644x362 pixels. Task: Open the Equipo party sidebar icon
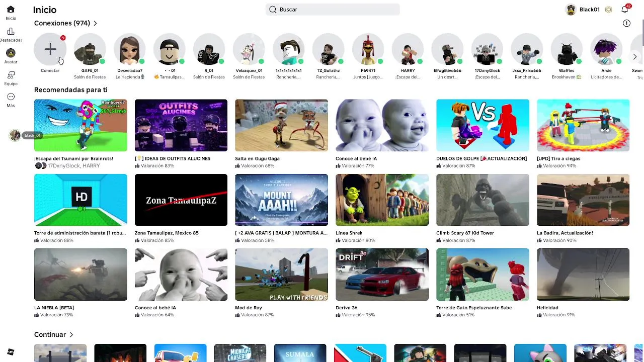(x=11, y=75)
